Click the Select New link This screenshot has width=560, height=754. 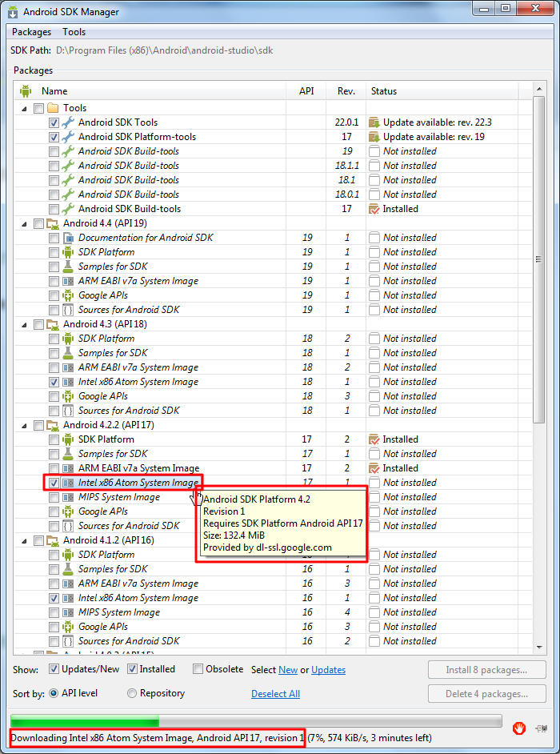coord(288,670)
